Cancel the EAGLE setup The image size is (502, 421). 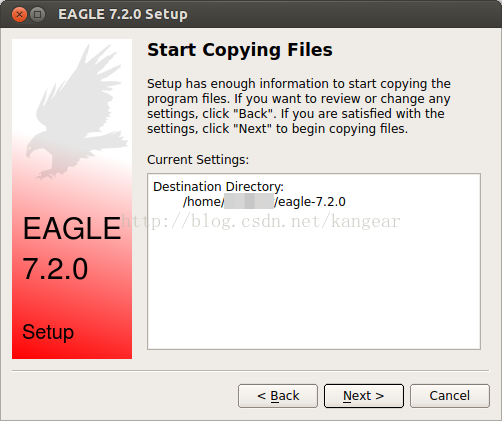(x=450, y=396)
